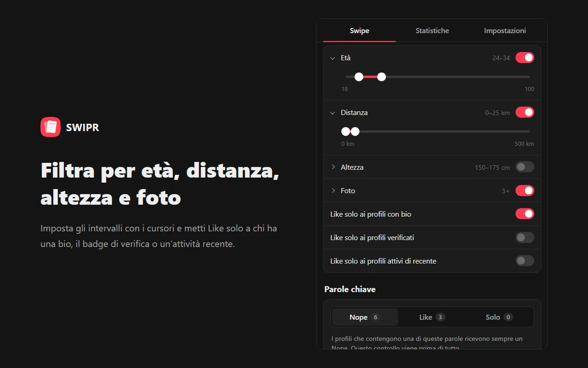The image size is (588, 368).
Task: Select the Nope keywords tab
Action: (x=365, y=317)
